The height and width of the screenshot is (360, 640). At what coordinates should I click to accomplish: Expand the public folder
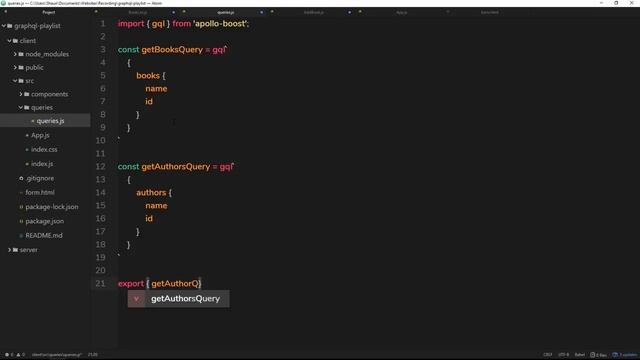[15, 67]
